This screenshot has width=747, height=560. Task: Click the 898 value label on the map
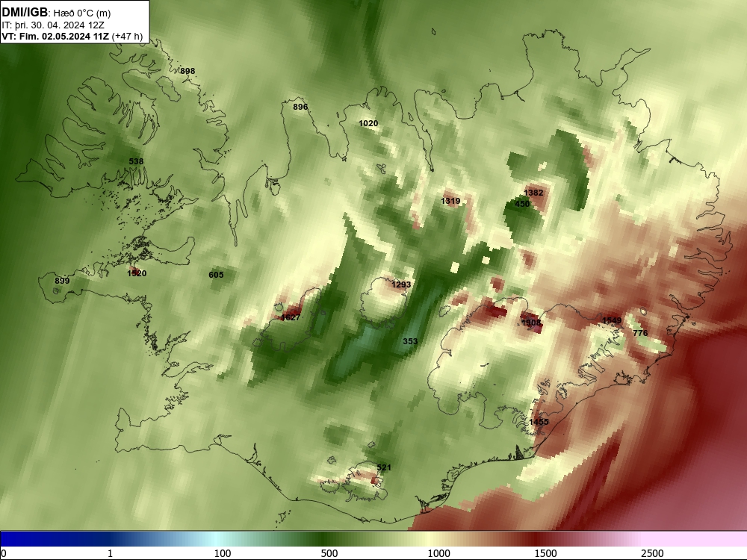187,71
